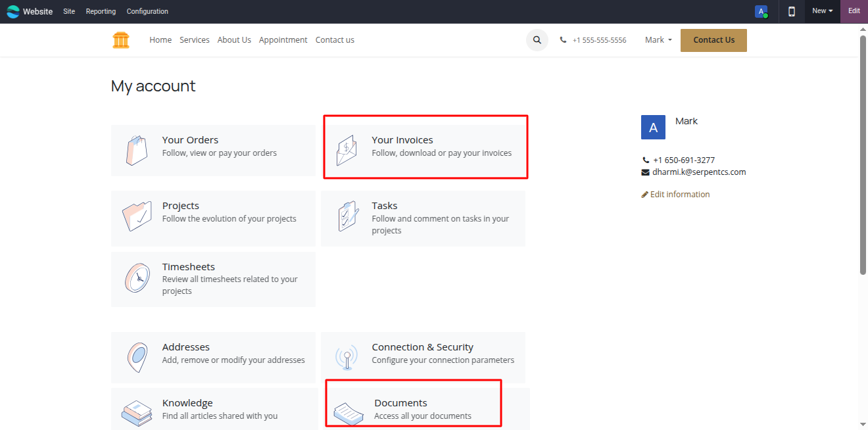
Task: Toggle mobile preview phone icon
Action: pos(792,11)
